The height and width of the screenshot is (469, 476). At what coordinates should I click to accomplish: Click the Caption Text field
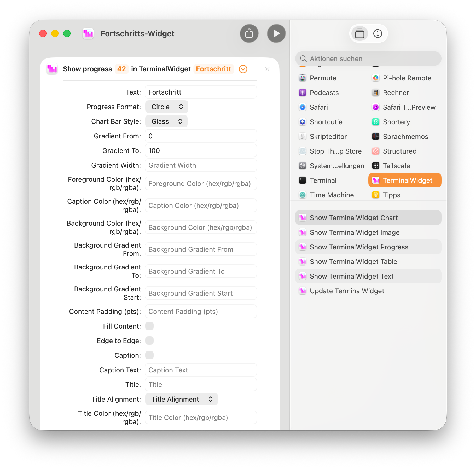[201, 370]
